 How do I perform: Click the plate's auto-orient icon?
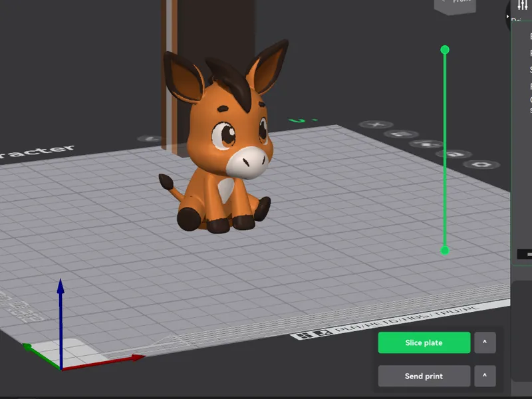click(401, 134)
